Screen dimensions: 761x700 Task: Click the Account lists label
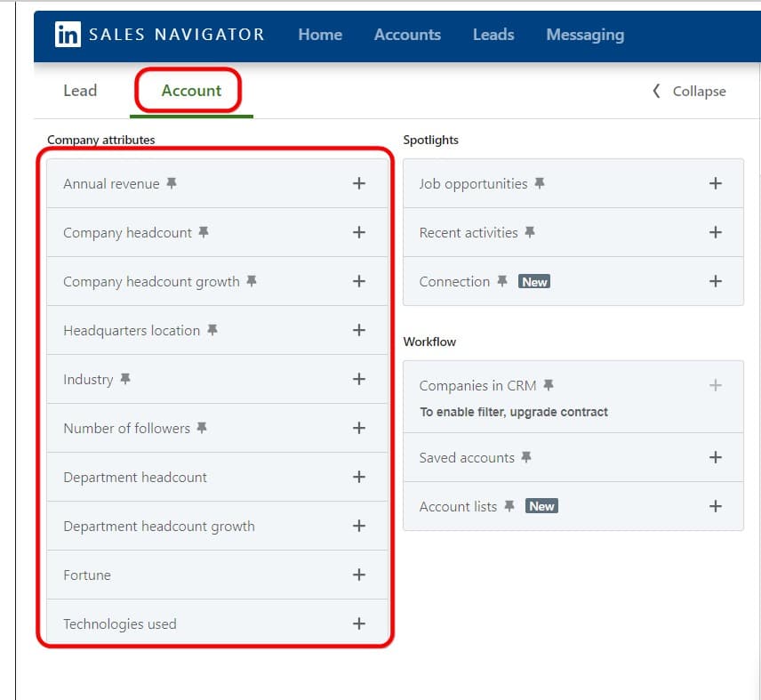tap(458, 507)
